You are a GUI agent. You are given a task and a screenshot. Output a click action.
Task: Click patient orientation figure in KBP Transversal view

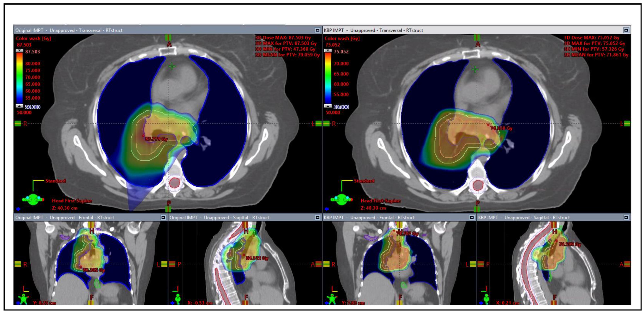(342, 200)
